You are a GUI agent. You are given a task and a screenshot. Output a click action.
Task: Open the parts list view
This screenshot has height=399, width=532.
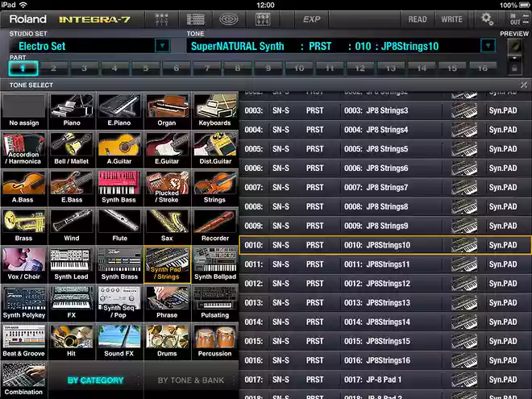tap(196, 19)
